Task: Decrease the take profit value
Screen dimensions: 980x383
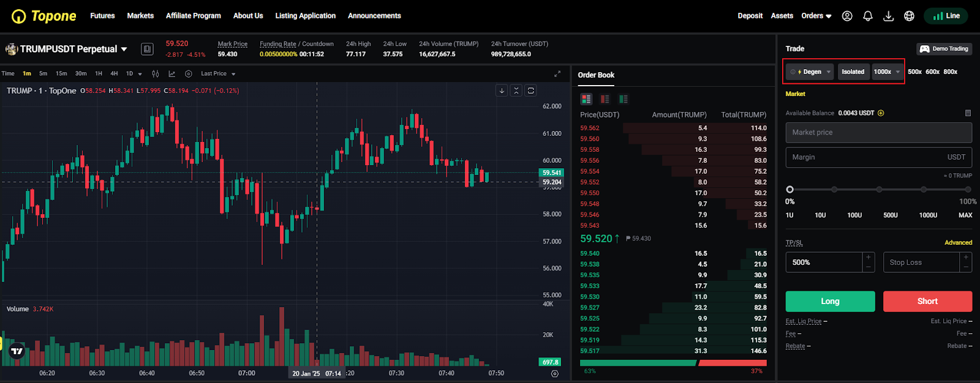Action: click(x=868, y=267)
